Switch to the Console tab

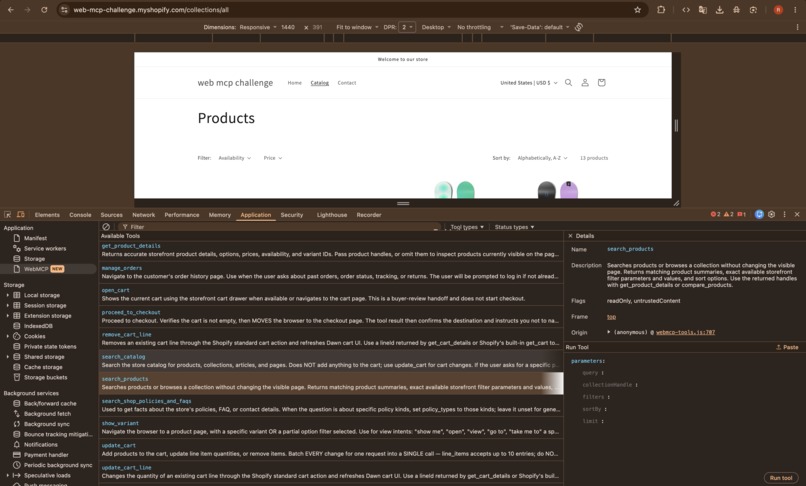click(80, 215)
